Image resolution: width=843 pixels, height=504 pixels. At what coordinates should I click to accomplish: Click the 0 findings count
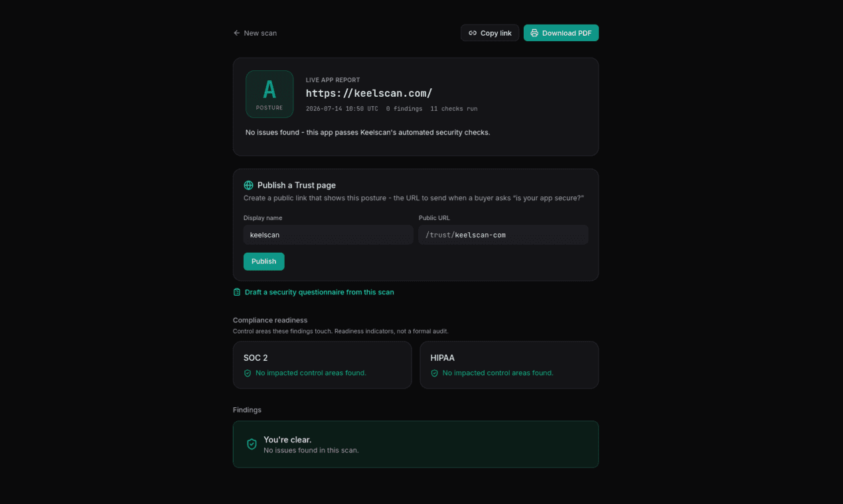[404, 109]
